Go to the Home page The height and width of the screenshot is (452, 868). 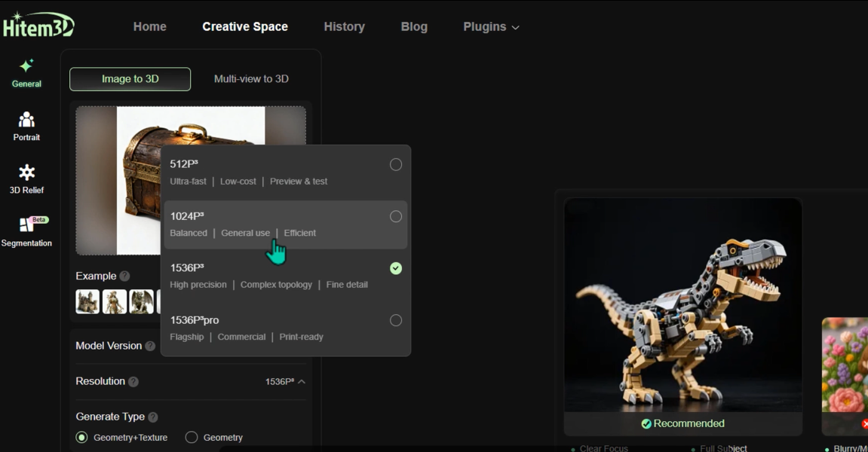click(149, 26)
